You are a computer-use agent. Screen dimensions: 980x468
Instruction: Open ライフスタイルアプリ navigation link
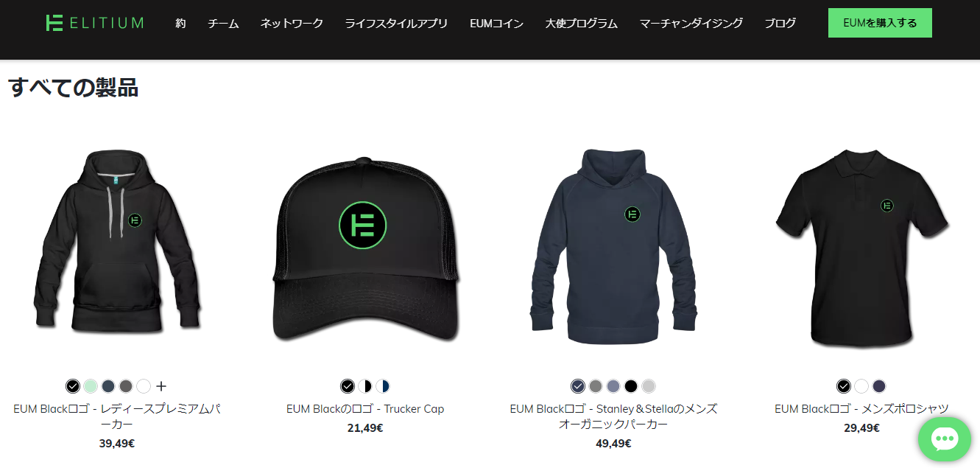coord(396,24)
